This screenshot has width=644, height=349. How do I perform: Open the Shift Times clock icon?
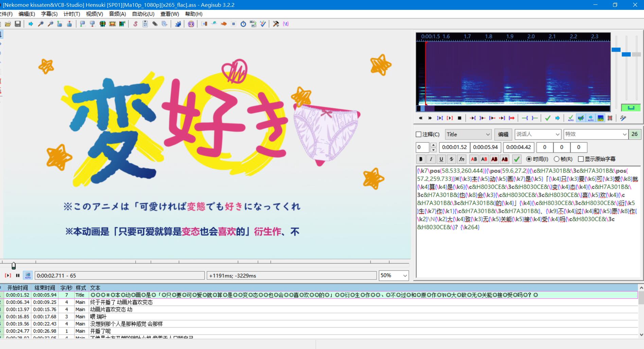[243, 24]
